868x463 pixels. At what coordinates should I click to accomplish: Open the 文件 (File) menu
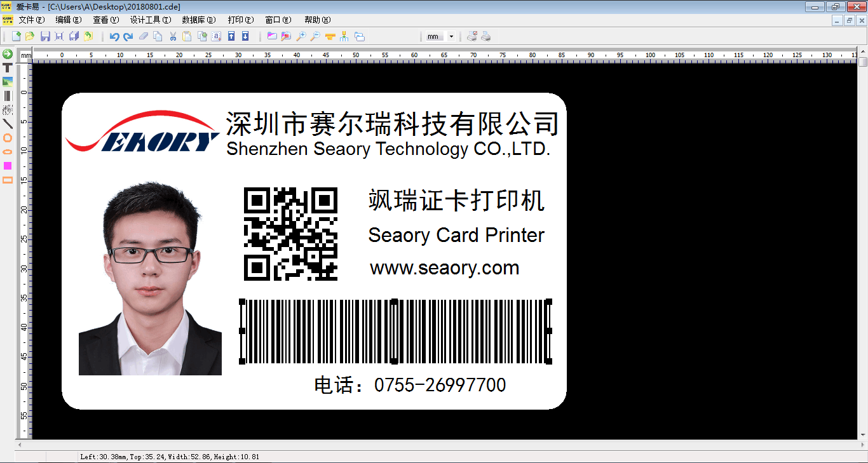pyautogui.click(x=31, y=20)
